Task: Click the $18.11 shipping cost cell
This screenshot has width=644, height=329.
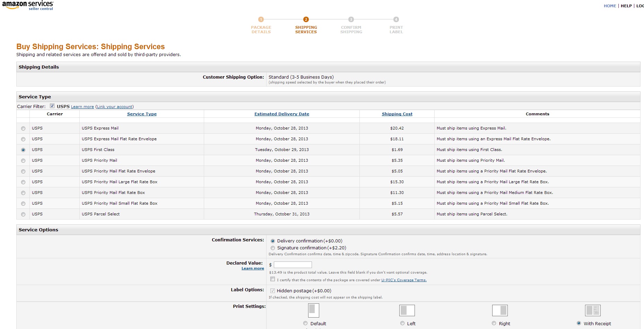Action: coord(397,139)
